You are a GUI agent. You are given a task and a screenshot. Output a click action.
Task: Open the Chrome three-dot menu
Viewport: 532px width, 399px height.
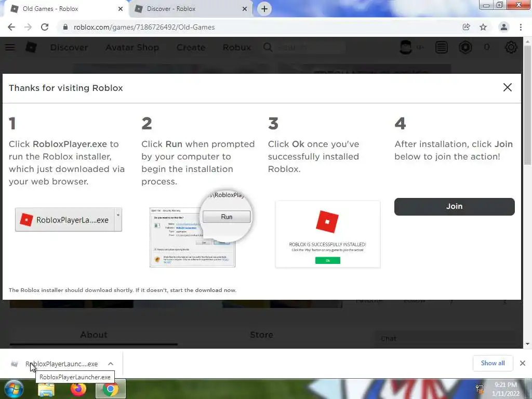tap(521, 27)
